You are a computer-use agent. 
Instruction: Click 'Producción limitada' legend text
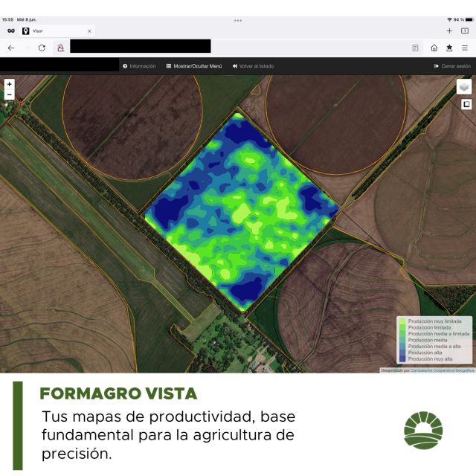(x=430, y=327)
